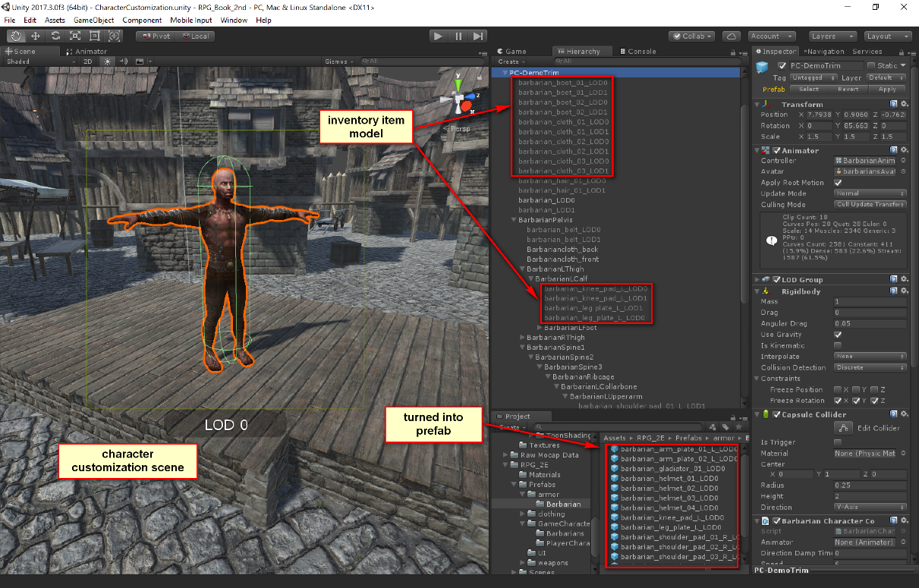Click Position X input field
The image size is (919, 588).
click(819, 115)
